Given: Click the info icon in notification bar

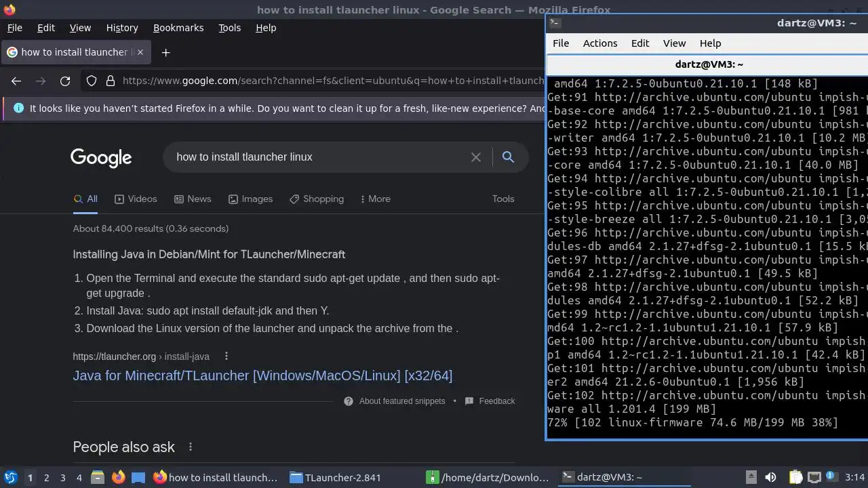Looking at the screenshot, I should coord(18,108).
